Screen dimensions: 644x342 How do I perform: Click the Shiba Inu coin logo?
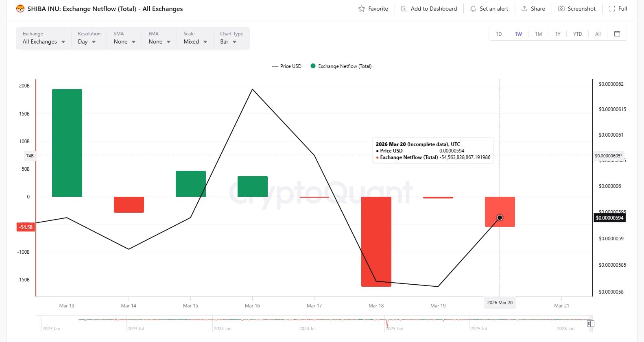(x=20, y=9)
